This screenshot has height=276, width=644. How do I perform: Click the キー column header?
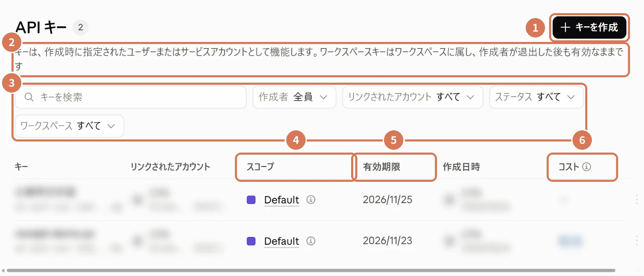pos(21,167)
